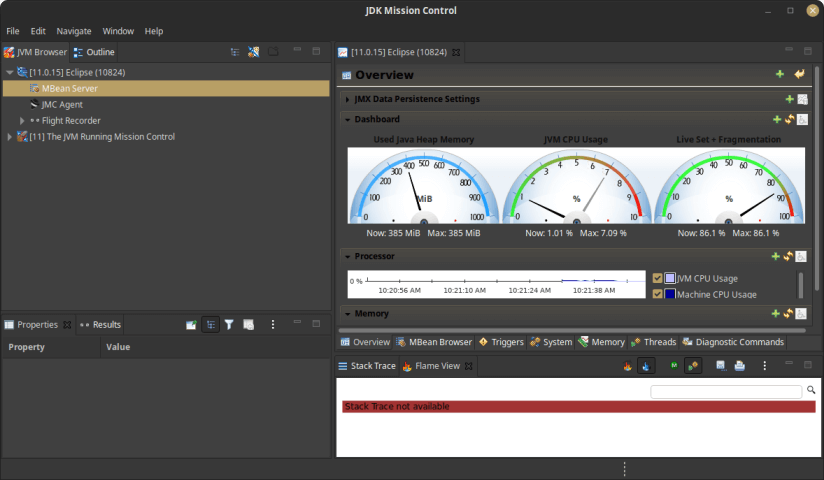This screenshot has width=824, height=480.
Task: Collapse the Processor section
Action: tap(347, 257)
